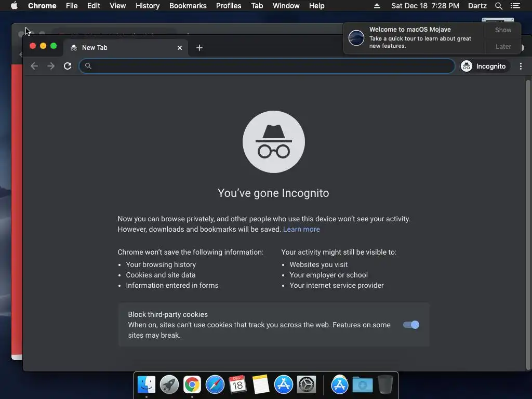
Task: Click the eject icon in menu bar
Action: click(377, 6)
